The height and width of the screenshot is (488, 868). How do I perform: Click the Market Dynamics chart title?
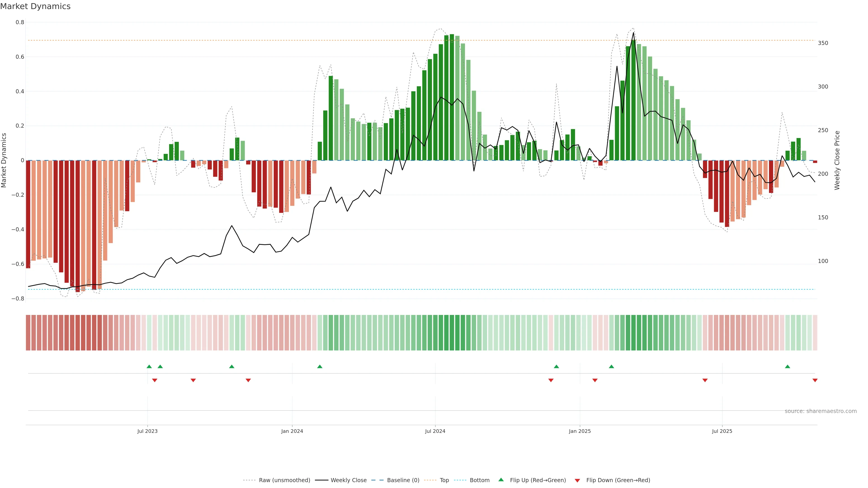click(x=35, y=6)
